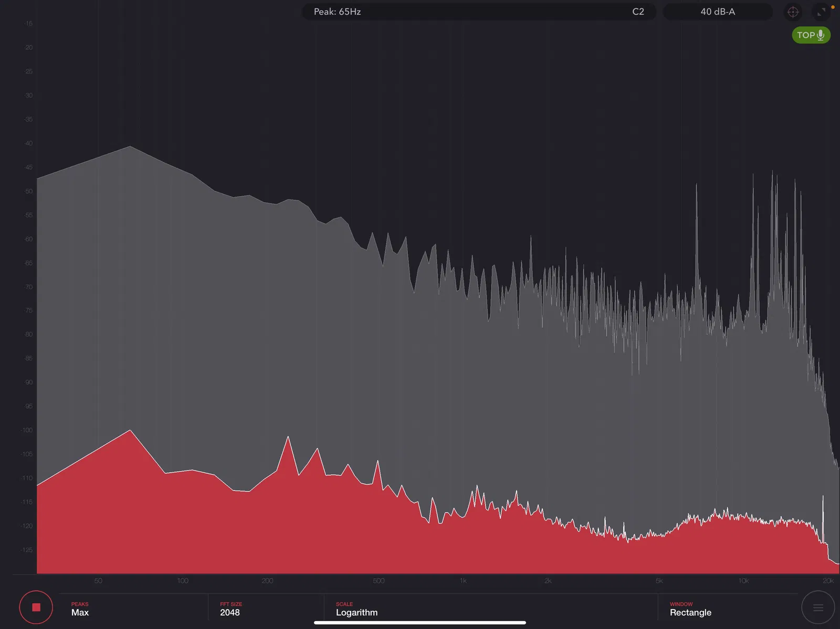This screenshot has width=840, height=629.
Task: Click the 200 Hz frequency axis label
Action: click(267, 581)
